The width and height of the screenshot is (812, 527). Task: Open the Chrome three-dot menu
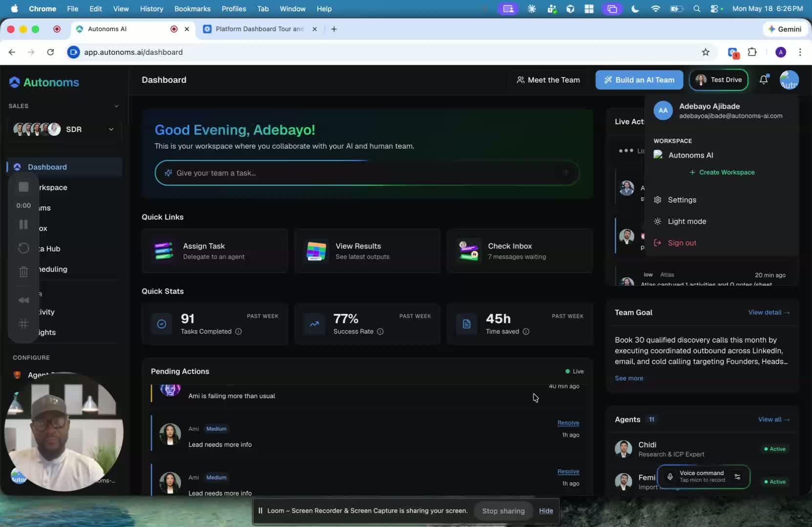click(800, 52)
